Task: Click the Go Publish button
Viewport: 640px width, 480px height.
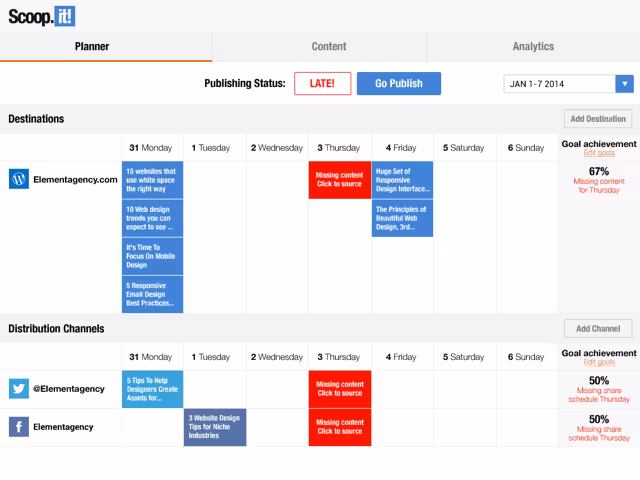Action: pos(399,84)
